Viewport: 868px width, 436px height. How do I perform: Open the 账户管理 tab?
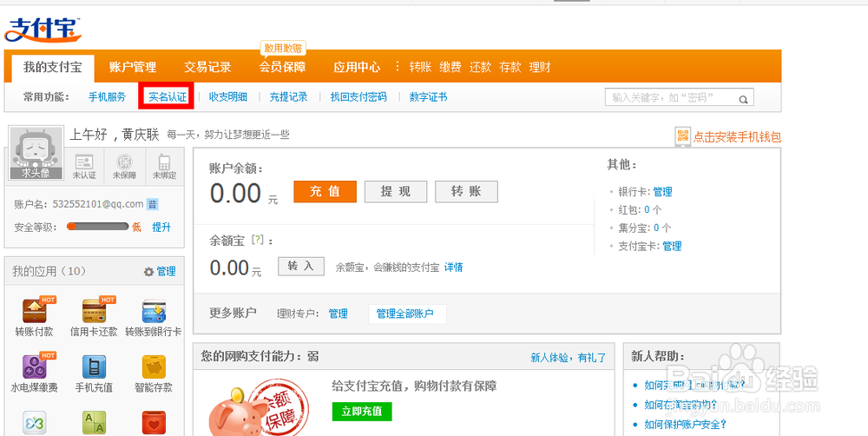[x=133, y=68]
